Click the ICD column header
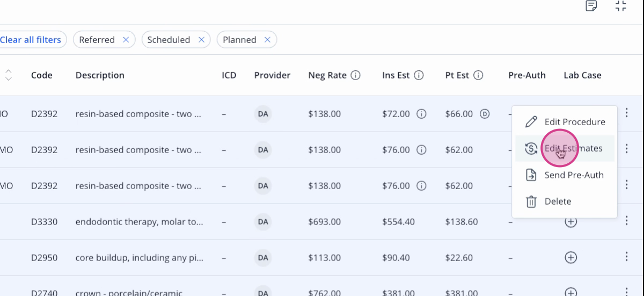This screenshot has width=644, height=296. pos(229,75)
